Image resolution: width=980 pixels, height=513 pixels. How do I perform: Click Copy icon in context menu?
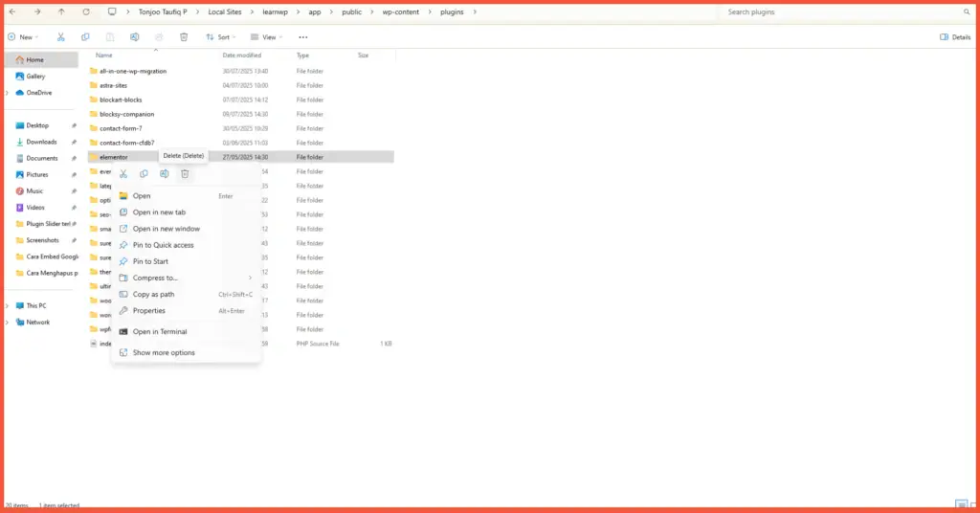tap(144, 173)
